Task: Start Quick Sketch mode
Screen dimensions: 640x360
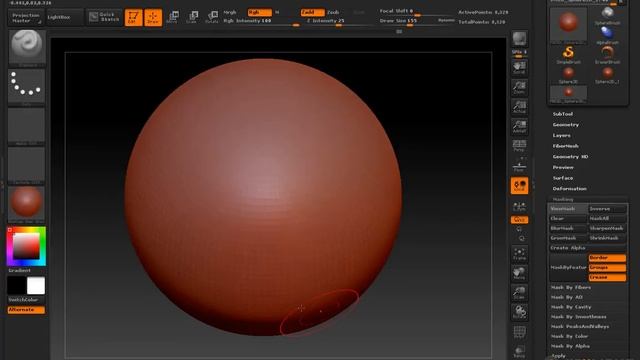Action: (104, 17)
